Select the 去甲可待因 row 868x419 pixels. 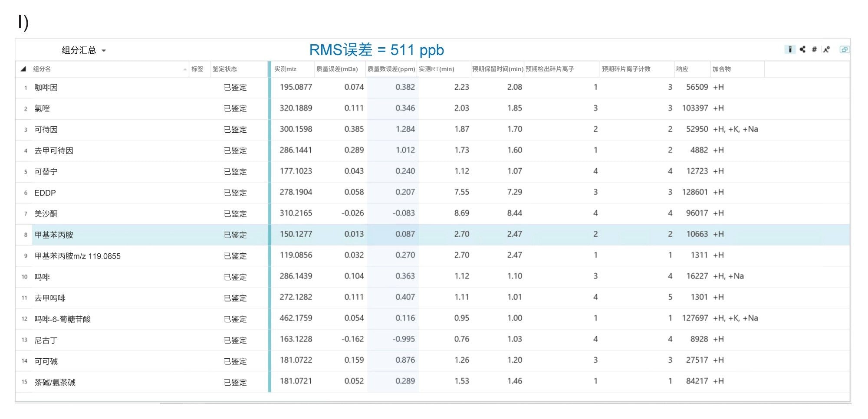[x=433, y=151]
